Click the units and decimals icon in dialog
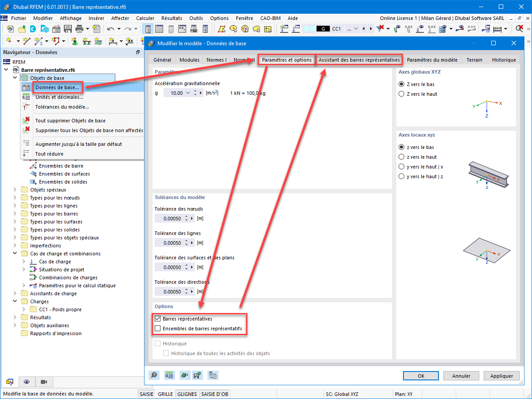Image resolution: width=532 pixels, height=399 pixels. tap(169, 375)
